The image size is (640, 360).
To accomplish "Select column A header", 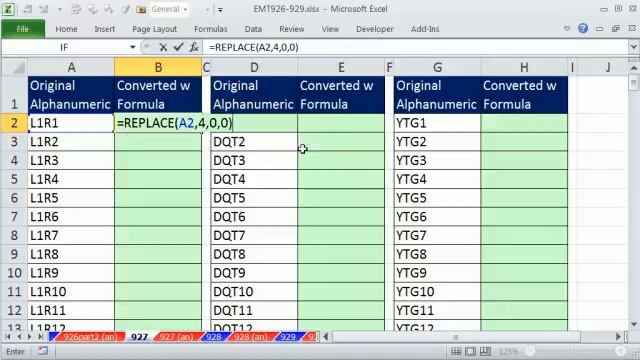I will click(71, 67).
